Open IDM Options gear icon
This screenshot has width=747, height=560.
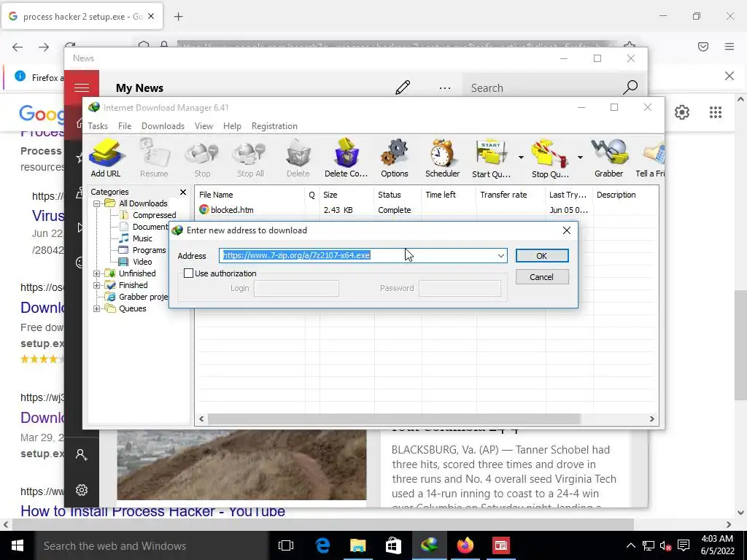[395, 158]
